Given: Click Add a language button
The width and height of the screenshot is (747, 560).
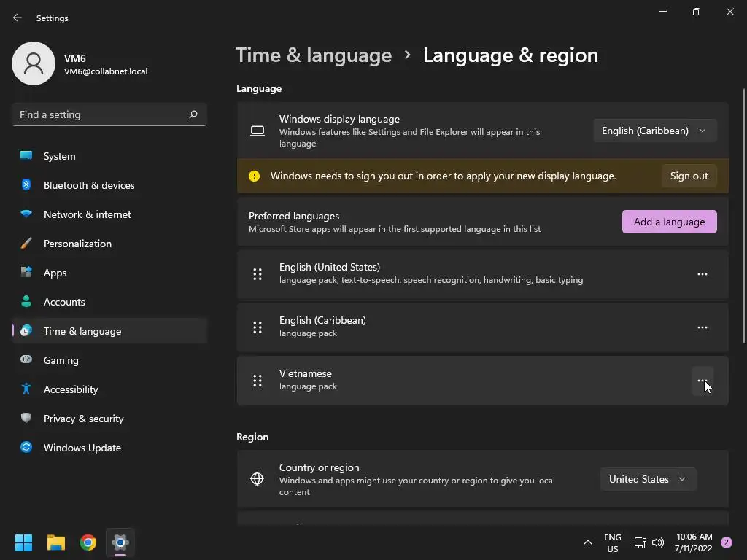Looking at the screenshot, I should click(x=669, y=222).
